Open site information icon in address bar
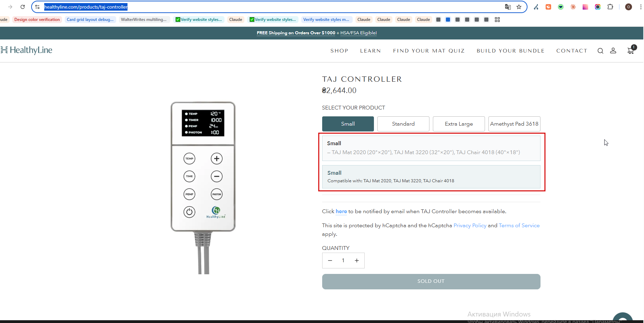The height and width of the screenshot is (323, 644). pos(37,7)
